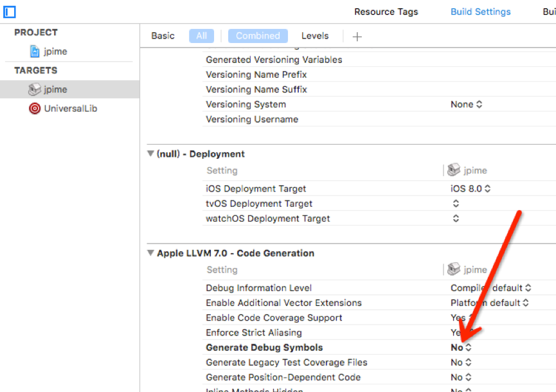Select the Versioning Name Prefix setting row
This screenshot has width=556, height=392.
pos(256,75)
